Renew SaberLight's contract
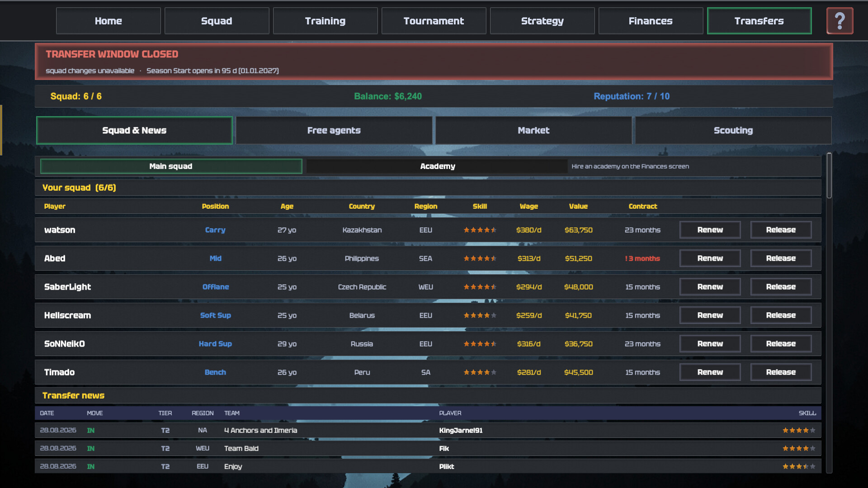This screenshot has height=488, width=868. point(710,287)
